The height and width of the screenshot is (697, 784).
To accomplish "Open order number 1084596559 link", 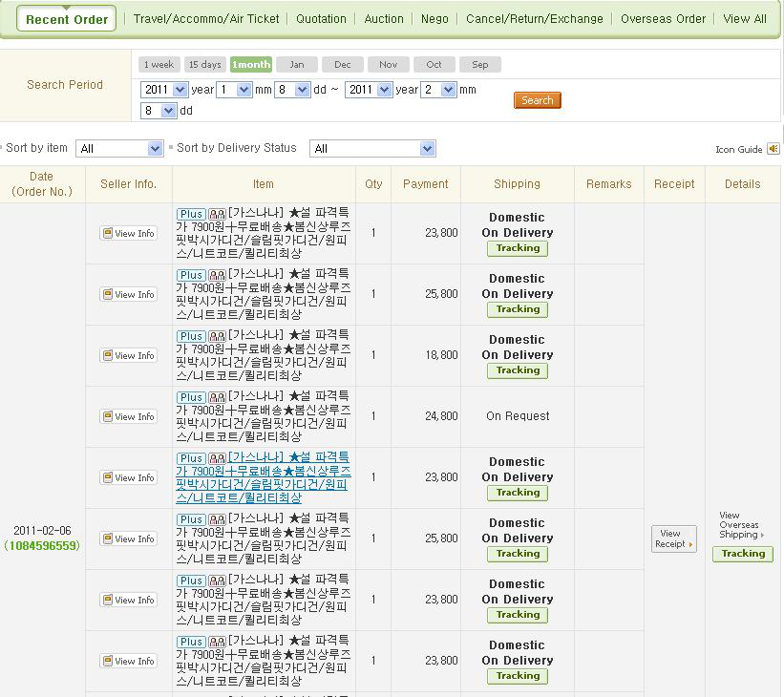I will tap(42, 546).
